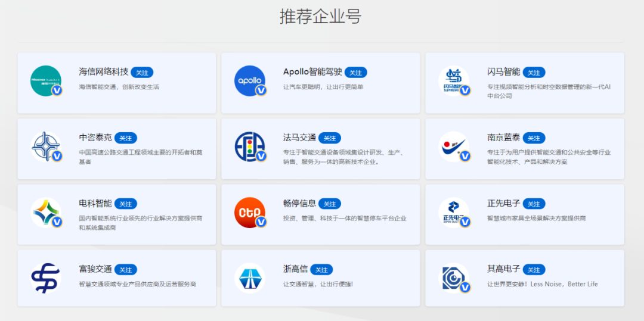644x321 pixels.
Task: Open the 南京蓝泰 name link
Action: 503,138
